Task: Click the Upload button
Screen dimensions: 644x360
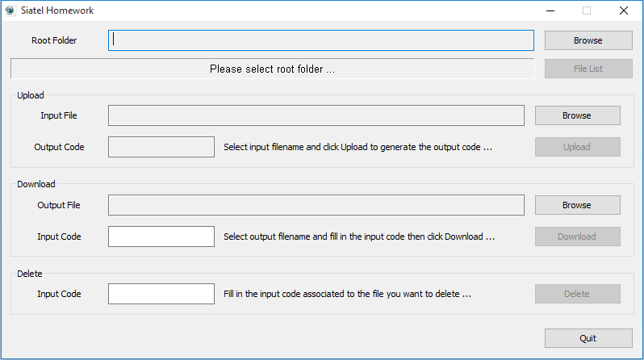Action: point(577,147)
